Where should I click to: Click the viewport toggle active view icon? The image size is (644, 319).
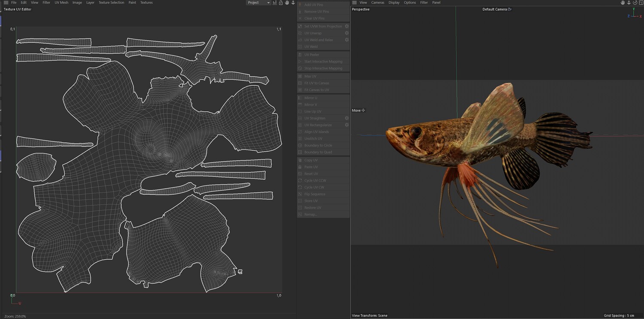click(x=641, y=3)
